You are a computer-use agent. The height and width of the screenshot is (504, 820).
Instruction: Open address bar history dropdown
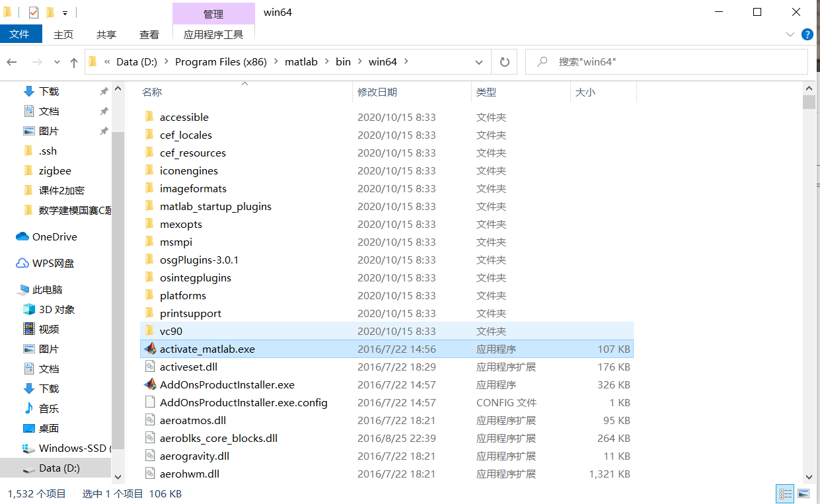[x=479, y=62]
